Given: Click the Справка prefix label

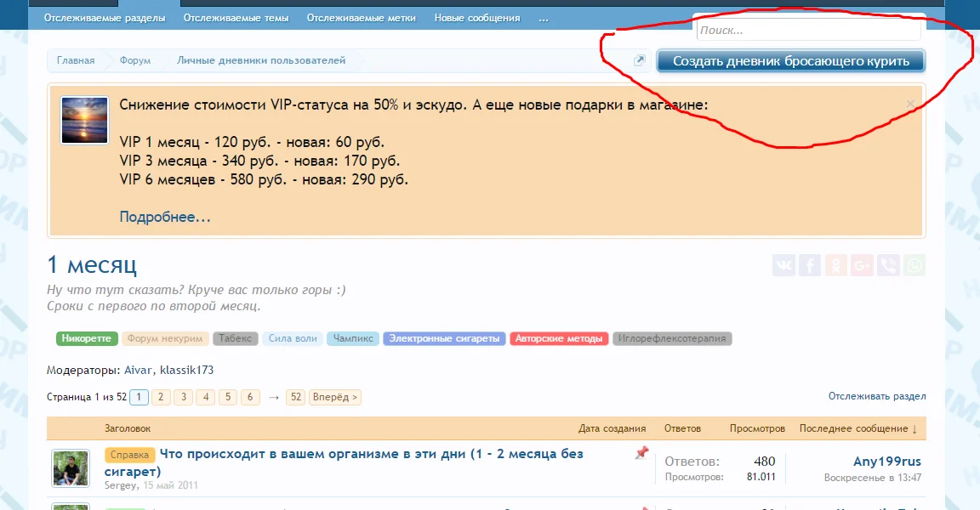Looking at the screenshot, I should 129,455.
